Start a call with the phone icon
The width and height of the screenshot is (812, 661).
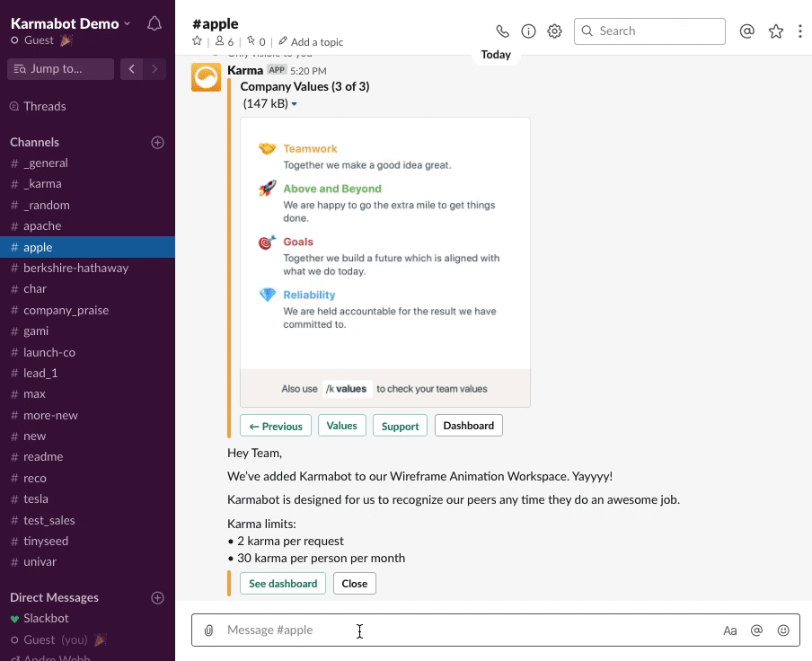[502, 31]
